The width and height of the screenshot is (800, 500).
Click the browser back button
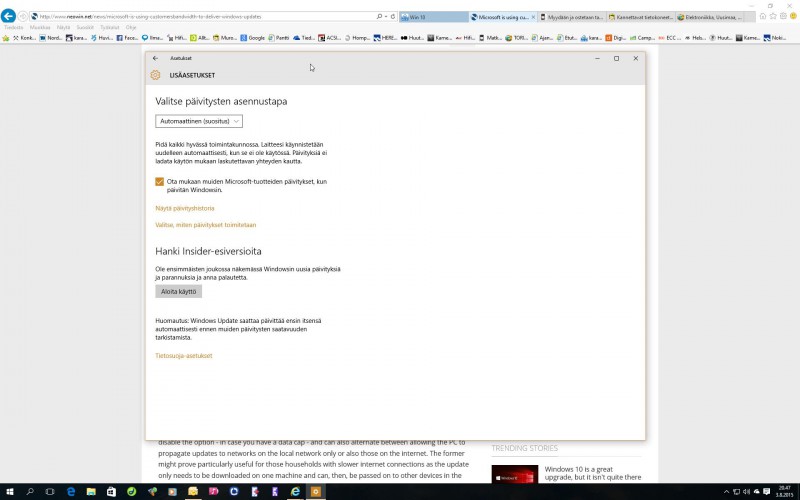pyautogui.click(x=10, y=17)
